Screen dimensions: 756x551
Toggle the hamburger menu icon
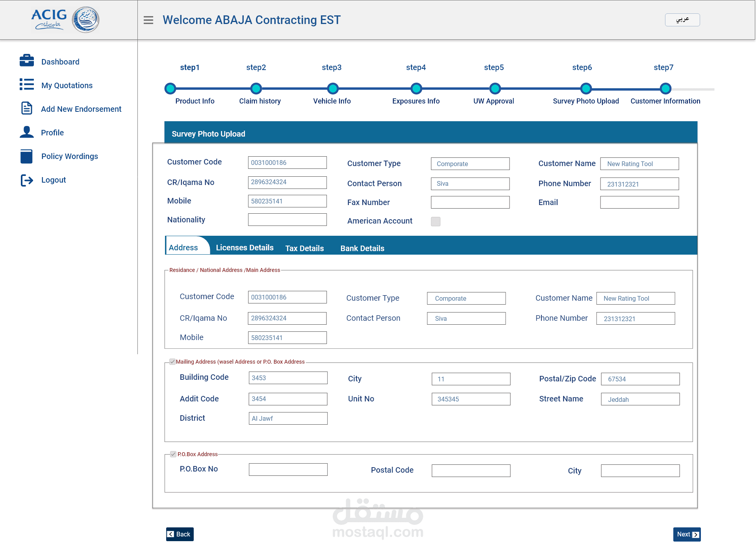click(148, 20)
